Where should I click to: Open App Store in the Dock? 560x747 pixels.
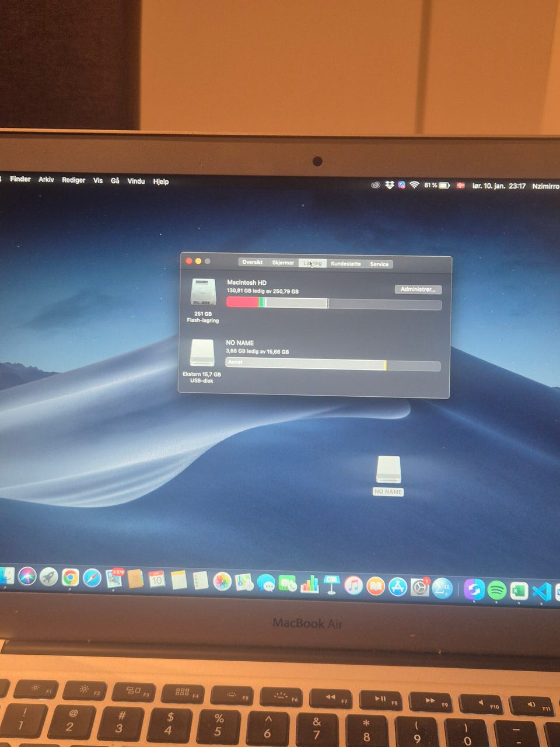pos(398,587)
